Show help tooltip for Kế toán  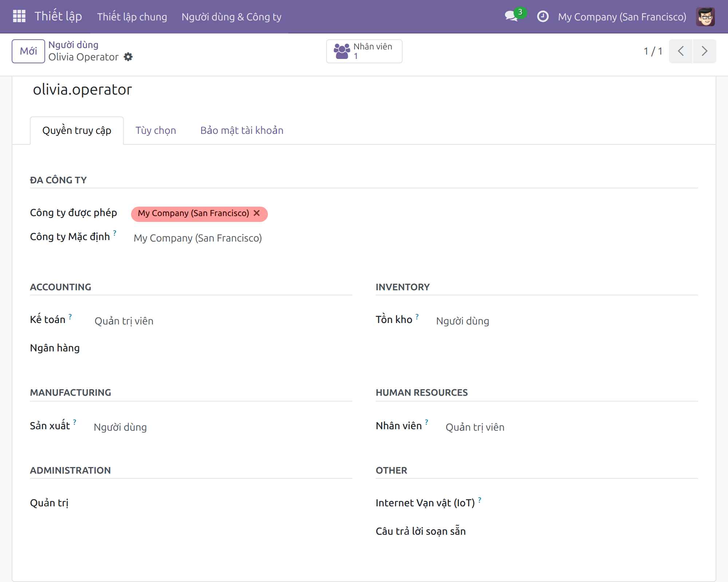(x=70, y=317)
